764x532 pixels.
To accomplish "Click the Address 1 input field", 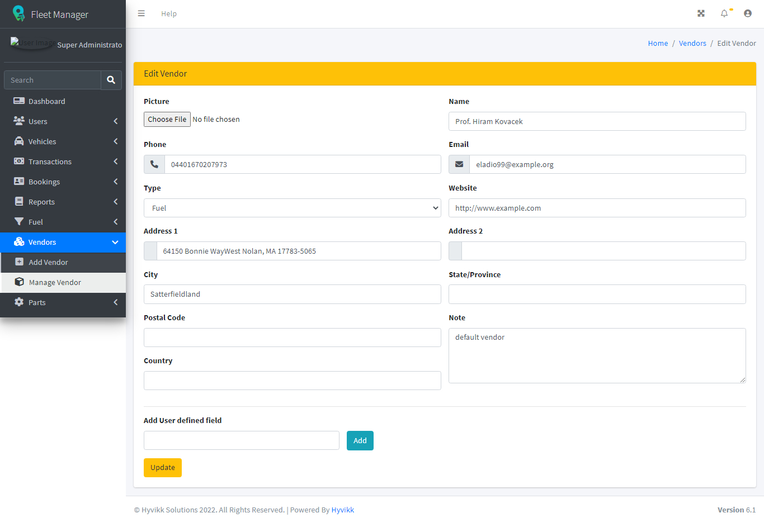I will [299, 251].
